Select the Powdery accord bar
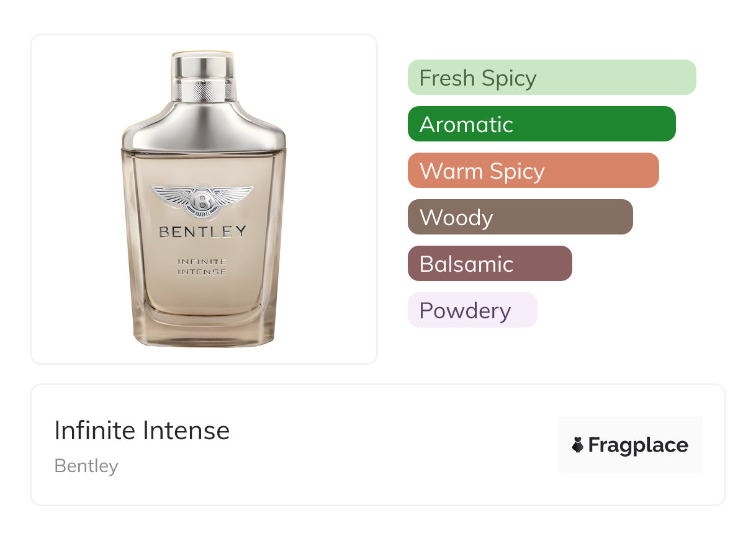Viewport: 756px width, 536px height. tap(472, 310)
